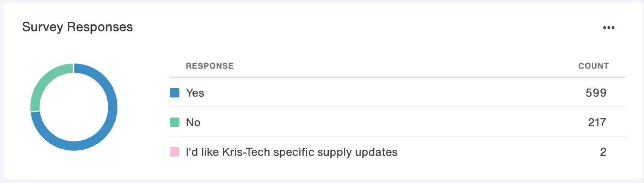Viewport: 644px width, 183px height.
Task: Click the count value 217
Action: tap(597, 122)
